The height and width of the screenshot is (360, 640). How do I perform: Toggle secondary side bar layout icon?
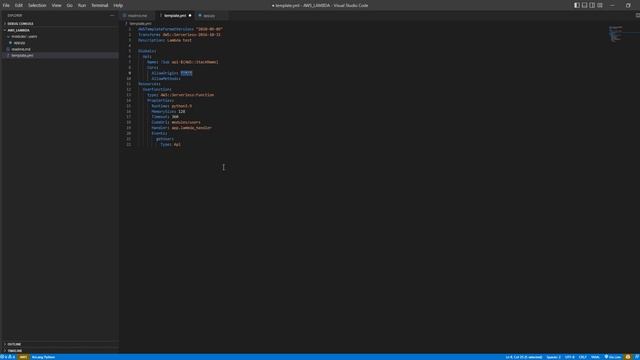click(592, 5)
